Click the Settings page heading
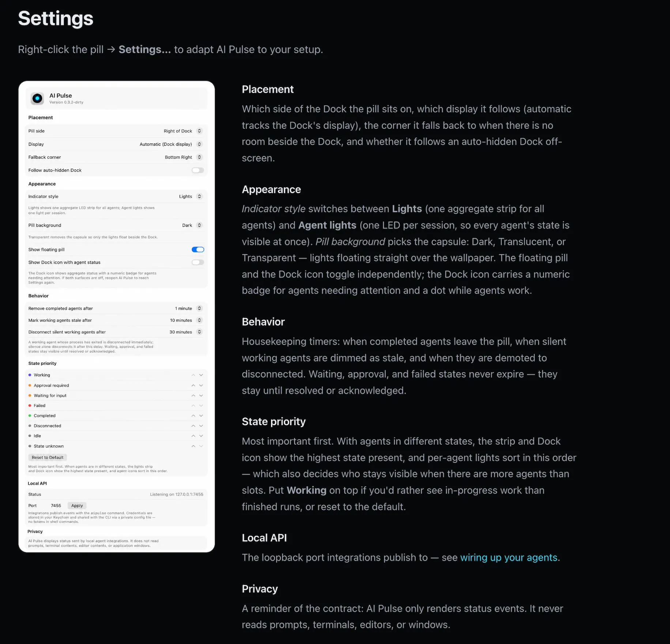 (x=56, y=18)
